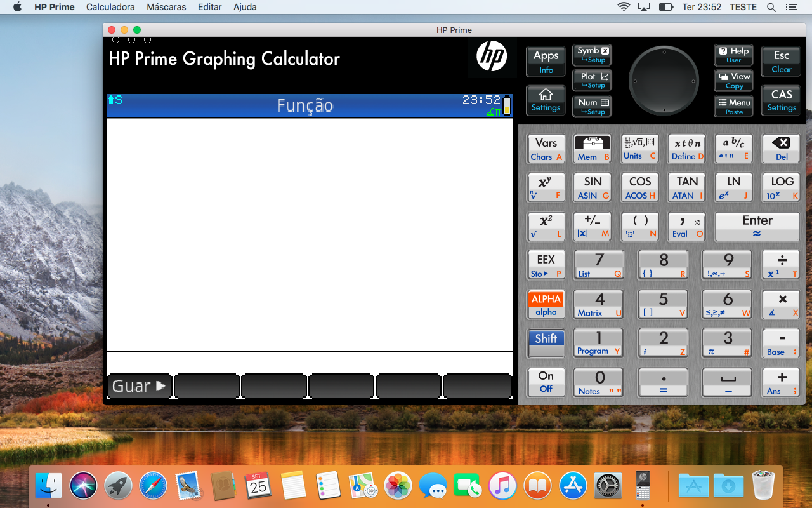Toggle the Shift key
The width and height of the screenshot is (812, 508).
546,342
